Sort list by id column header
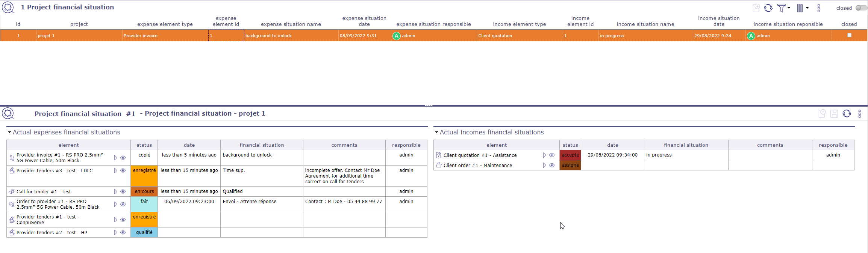 pos(18,24)
